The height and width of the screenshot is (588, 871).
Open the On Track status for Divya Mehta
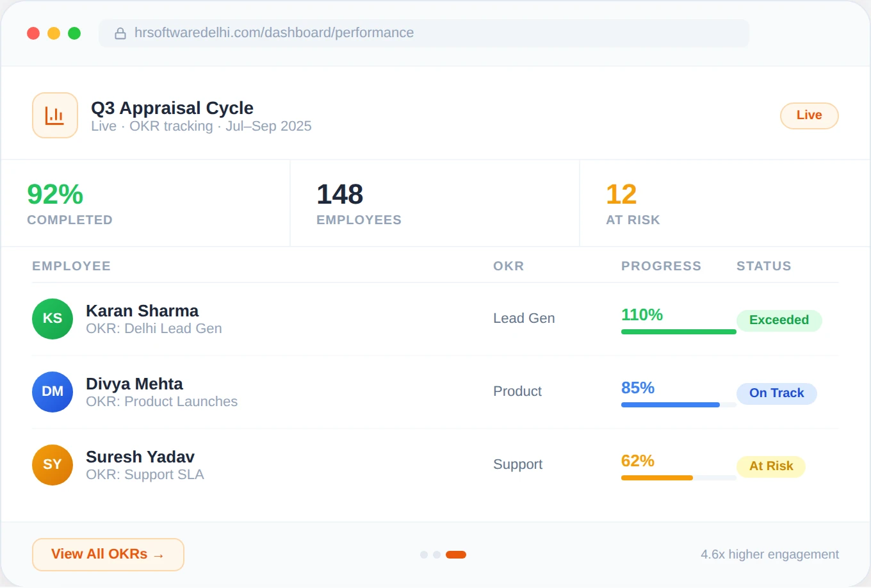(x=776, y=393)
